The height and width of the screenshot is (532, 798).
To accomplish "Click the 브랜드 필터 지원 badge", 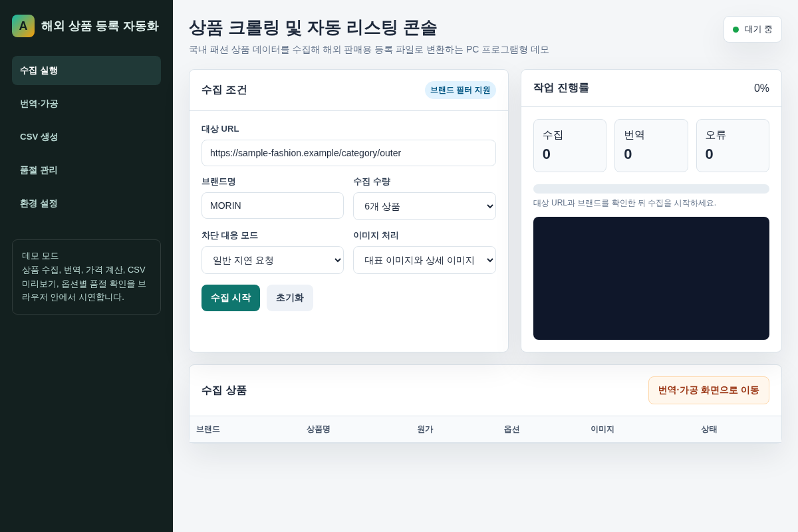I will [x=460, y=90].
